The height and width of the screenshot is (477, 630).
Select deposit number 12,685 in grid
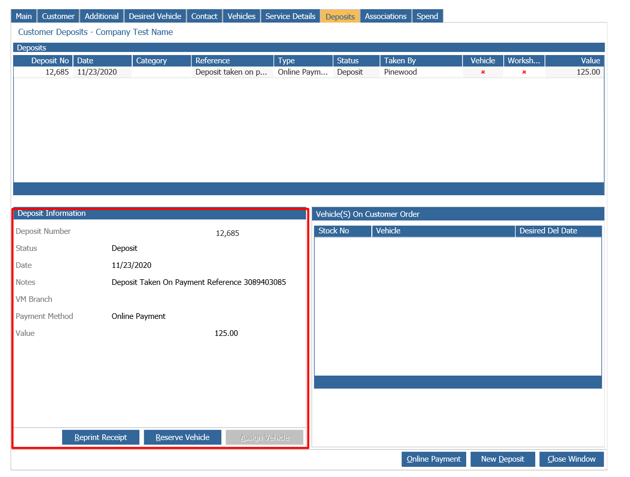click(43, 72)
